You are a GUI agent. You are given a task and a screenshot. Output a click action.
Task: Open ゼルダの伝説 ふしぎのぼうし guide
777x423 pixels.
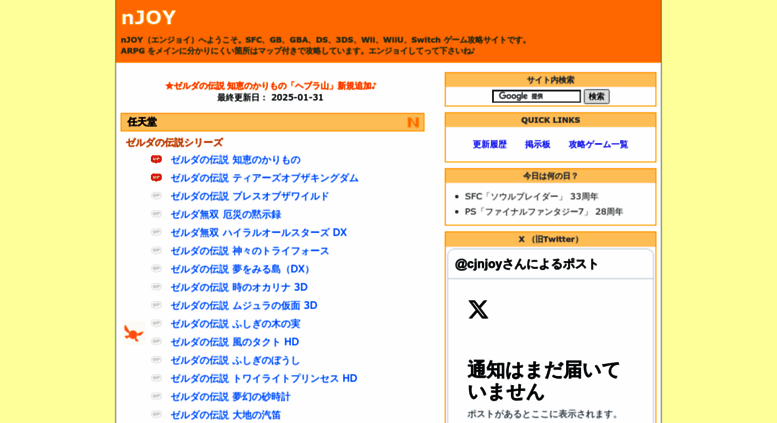235,360
